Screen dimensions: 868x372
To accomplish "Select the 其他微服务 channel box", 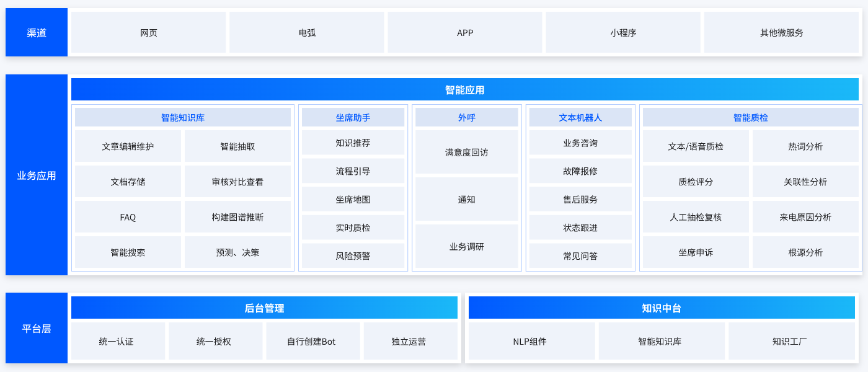I will [x=781, y=33].
